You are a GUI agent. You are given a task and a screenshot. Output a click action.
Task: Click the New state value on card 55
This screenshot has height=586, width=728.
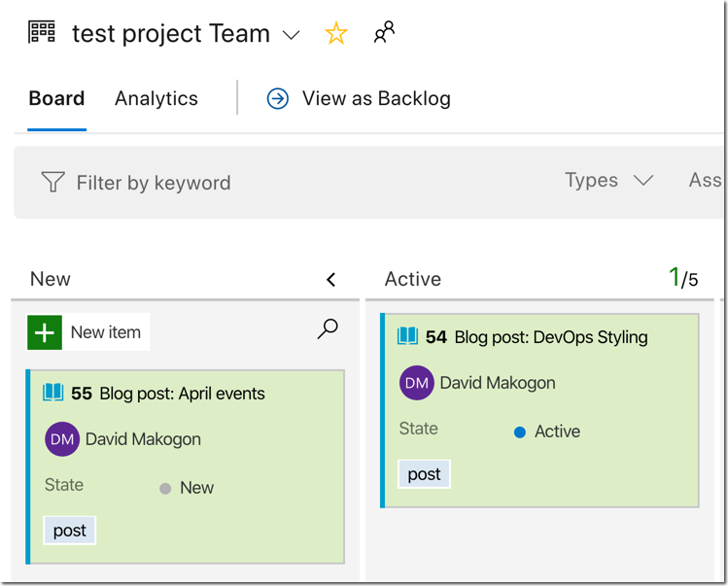click(x=197, y=488)
